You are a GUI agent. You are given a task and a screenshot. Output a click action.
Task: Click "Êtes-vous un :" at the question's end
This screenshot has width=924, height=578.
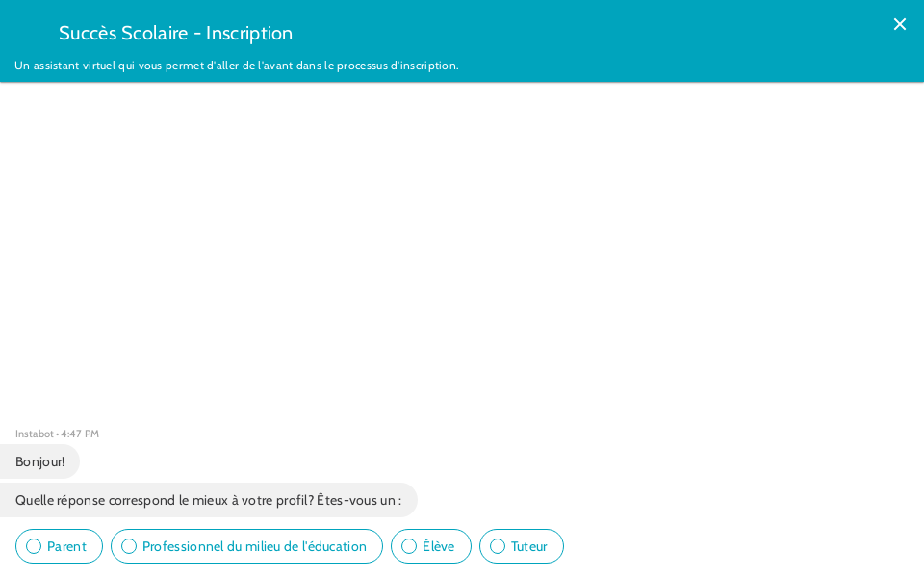click(359, 500)
